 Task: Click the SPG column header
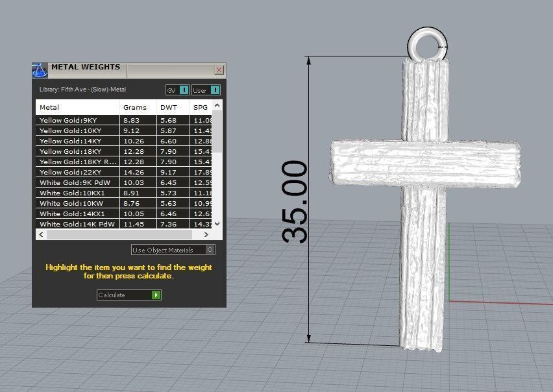pos(201,107)
